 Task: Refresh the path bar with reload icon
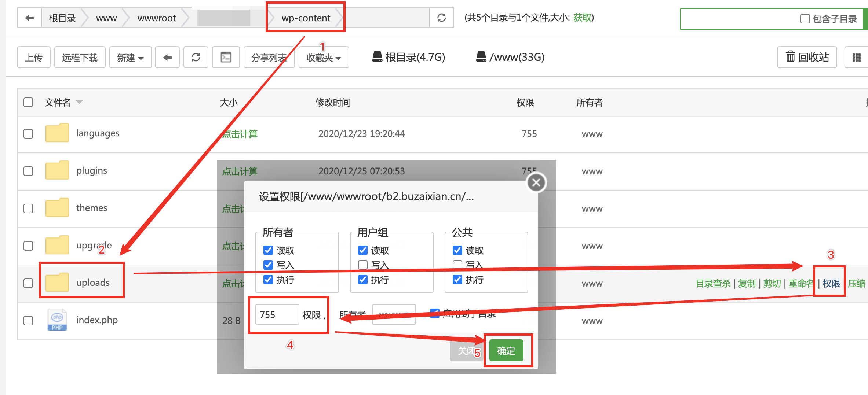tap(442, 18)
